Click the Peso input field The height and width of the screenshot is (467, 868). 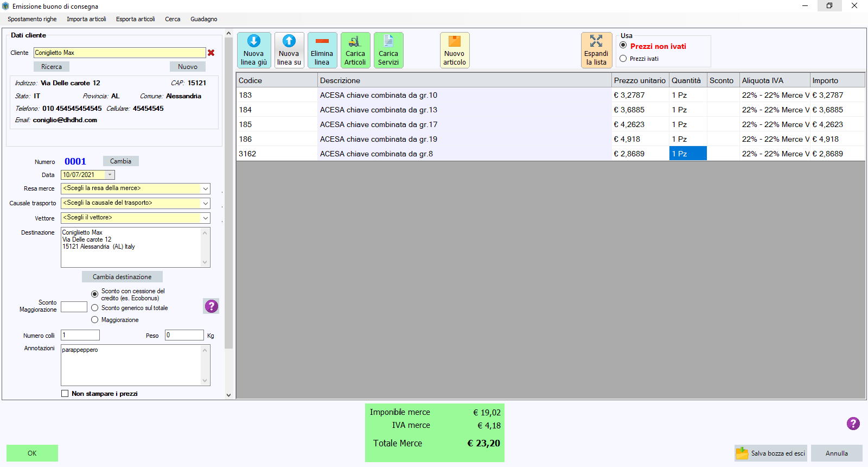tap(184, 335)
